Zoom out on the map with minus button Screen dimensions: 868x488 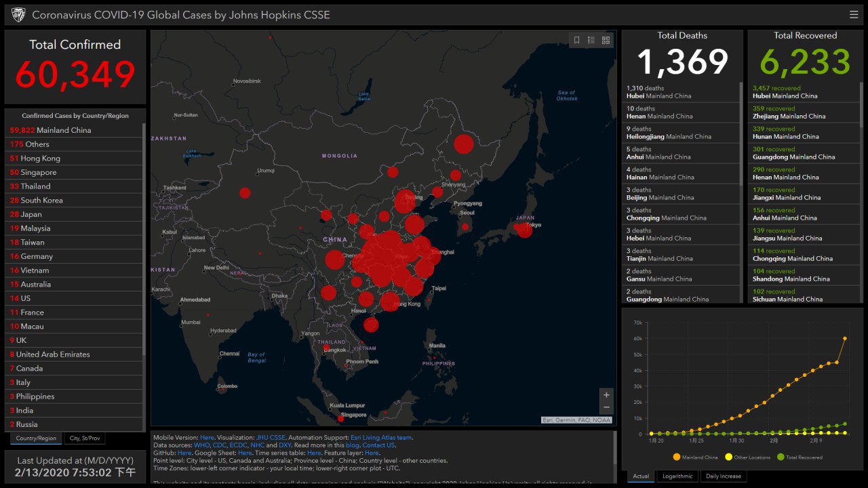click(606, 407)
